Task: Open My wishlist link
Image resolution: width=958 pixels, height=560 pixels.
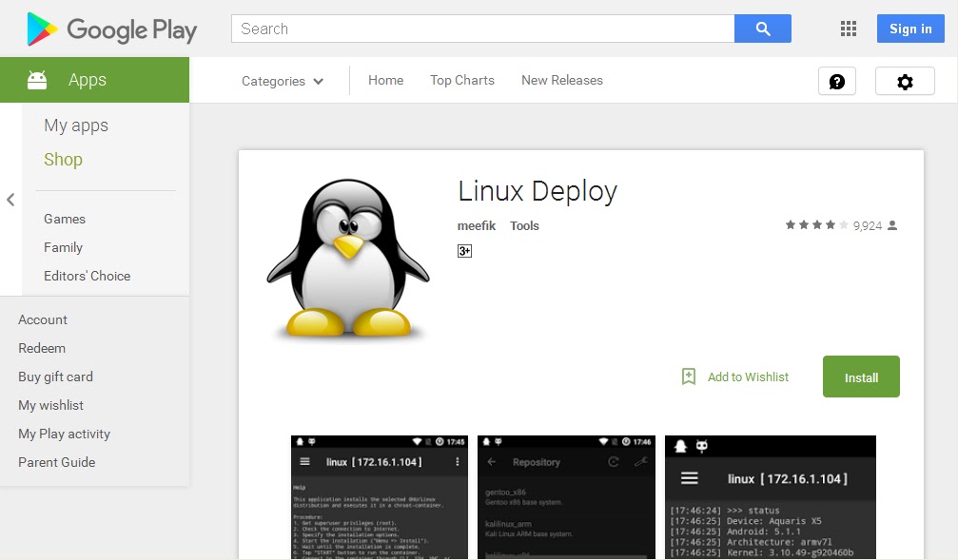Action: (50, 405)
